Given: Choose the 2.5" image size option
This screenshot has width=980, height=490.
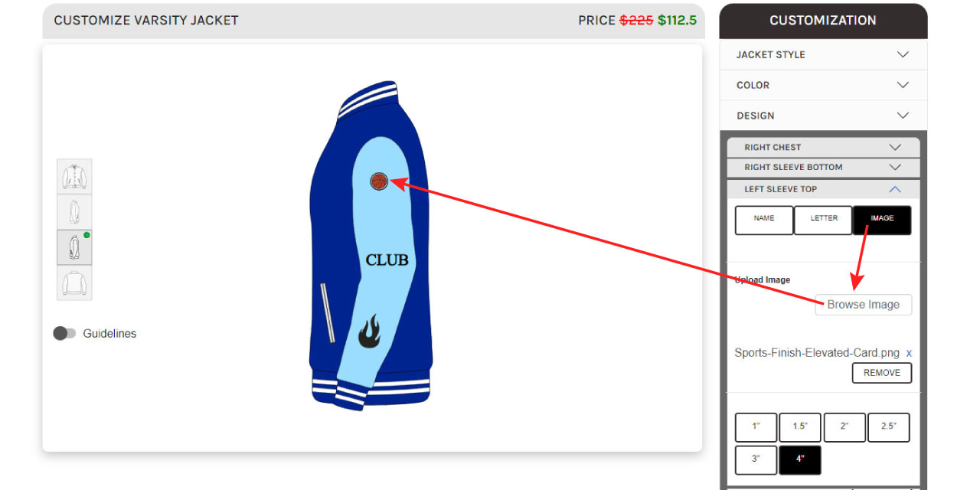Looking at the screenshot, I should (x=888, y=427).
